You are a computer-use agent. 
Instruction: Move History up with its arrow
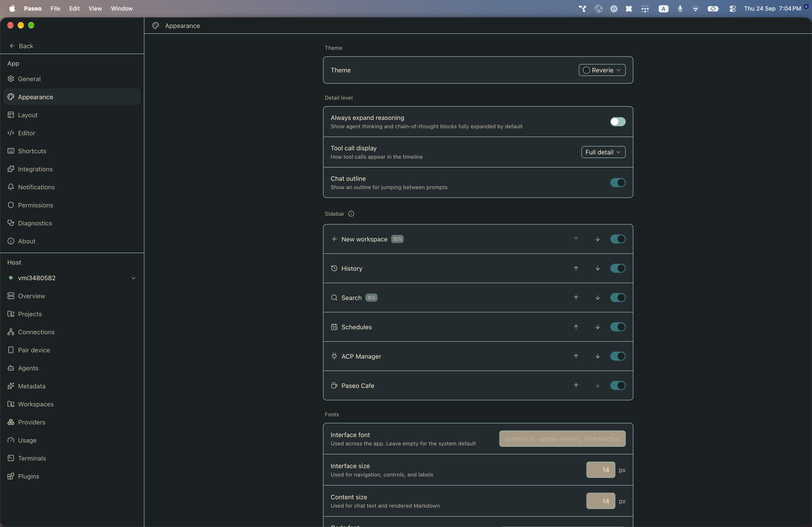tap(576, 268)
